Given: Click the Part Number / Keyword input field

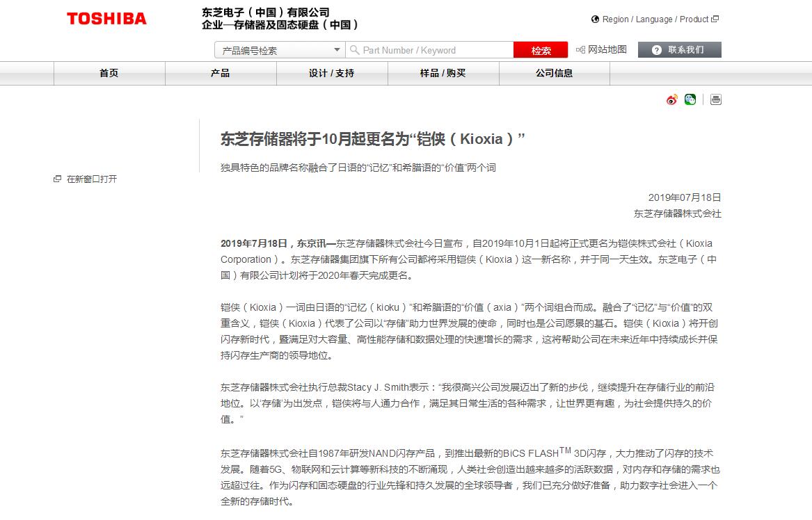Looking at the screenshot, I should pyautogui.click(x=430, y=50).
